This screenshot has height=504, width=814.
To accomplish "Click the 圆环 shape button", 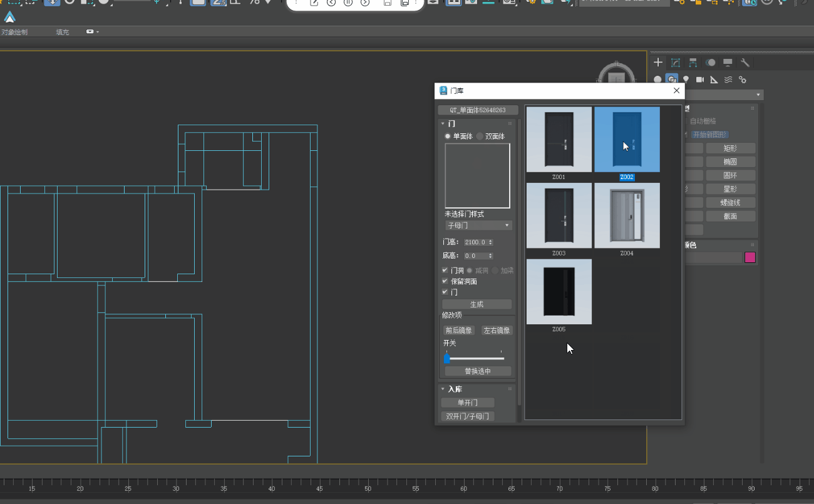I will pos(730,176).
